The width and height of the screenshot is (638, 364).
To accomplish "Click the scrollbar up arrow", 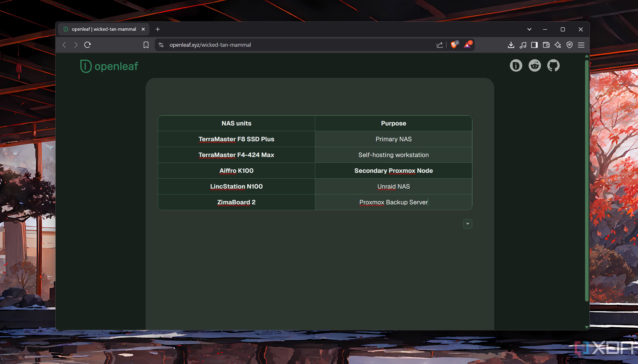I will (x=586, y=56).
